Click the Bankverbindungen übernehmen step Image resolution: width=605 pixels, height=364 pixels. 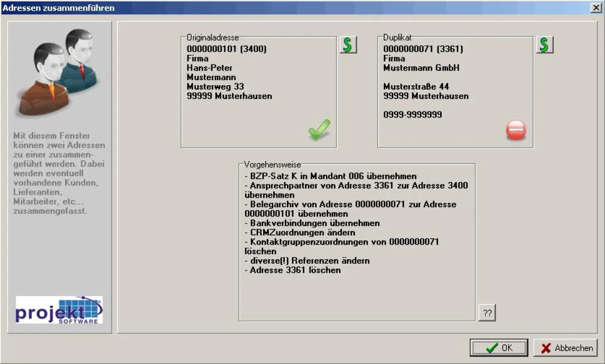pos(312,223)
